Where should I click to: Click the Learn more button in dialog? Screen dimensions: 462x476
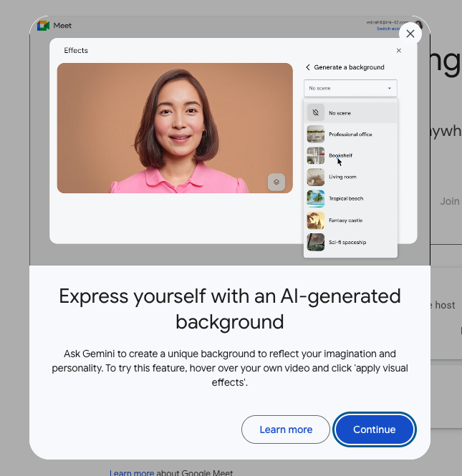[286, 429]
